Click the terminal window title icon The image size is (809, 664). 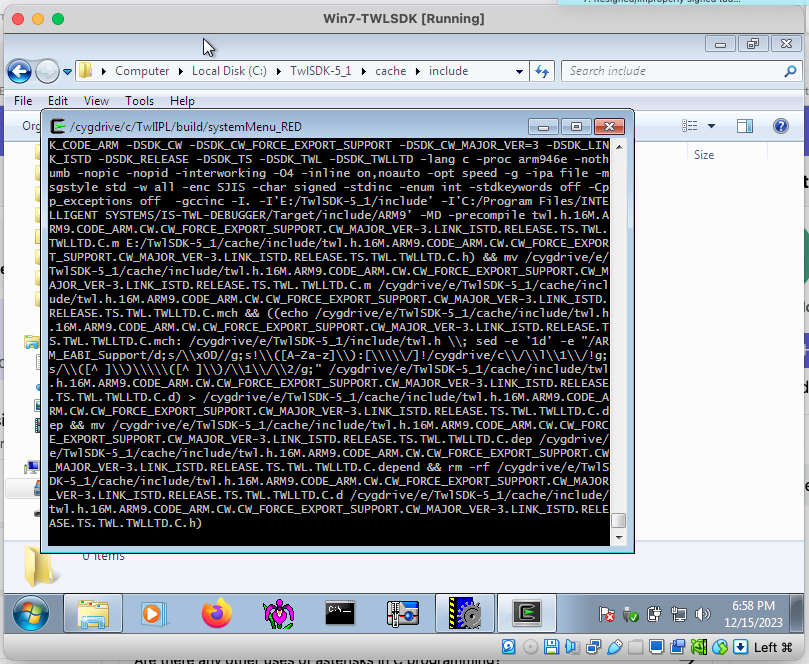(x=58, y=126)
